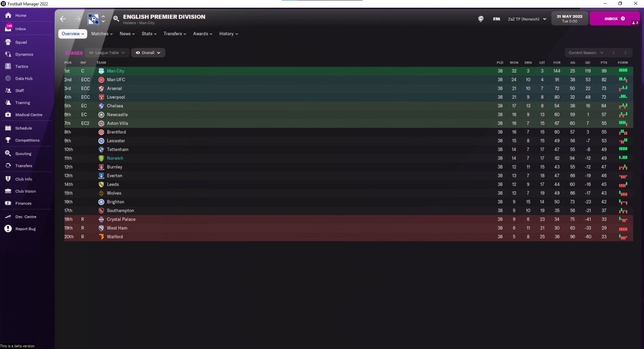Open the Norwich team link
The image size is (644, 349).
(x=115, y=158)
